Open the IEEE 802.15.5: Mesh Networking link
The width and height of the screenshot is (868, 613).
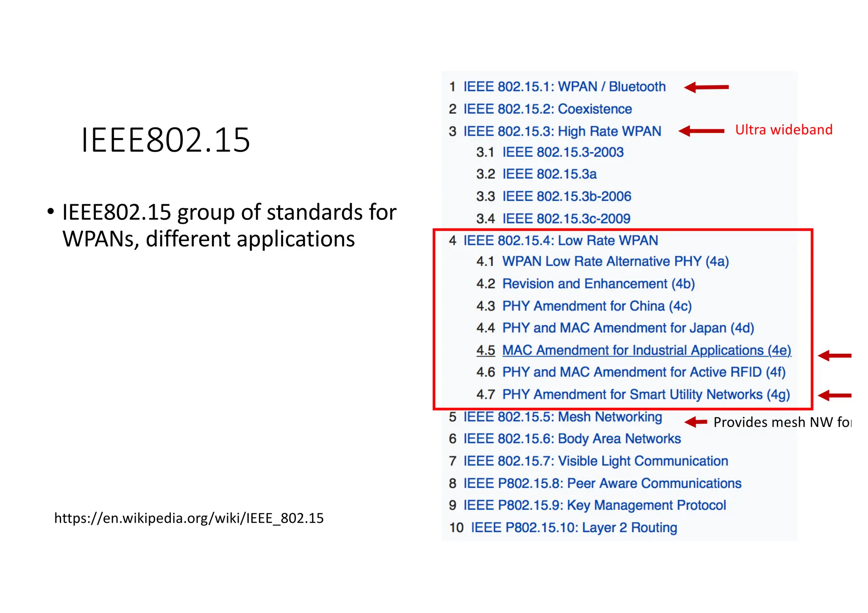click(562, 417)
